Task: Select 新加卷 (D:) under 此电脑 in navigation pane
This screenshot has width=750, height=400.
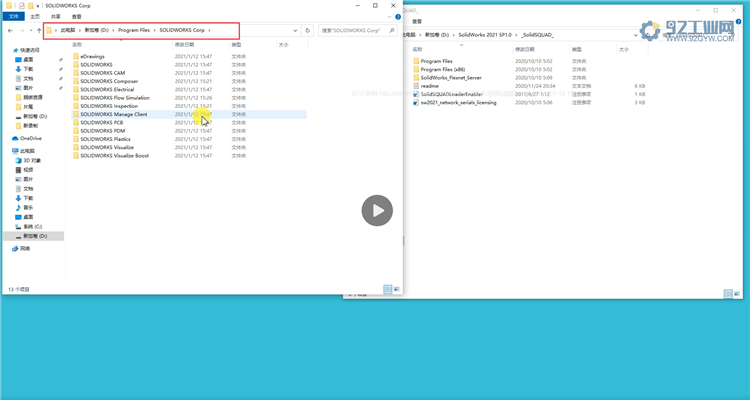Action: coord(35,236)
